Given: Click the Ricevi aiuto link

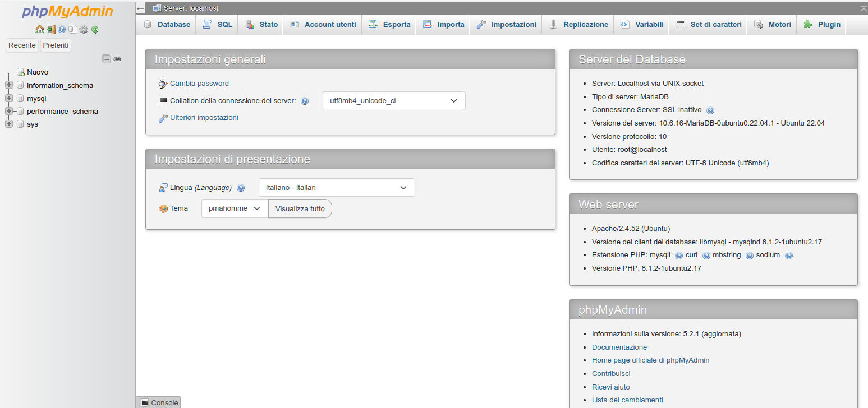Looking at the screenshot, I should pyautogui.click(x=611, y=387).
